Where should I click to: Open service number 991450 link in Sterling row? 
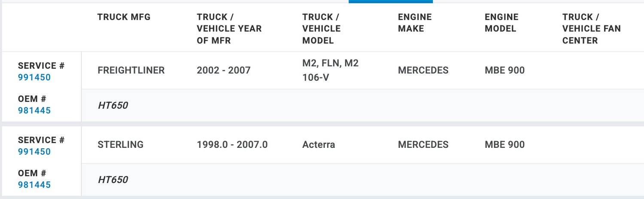pyautogui.click(x=34, y=152)
